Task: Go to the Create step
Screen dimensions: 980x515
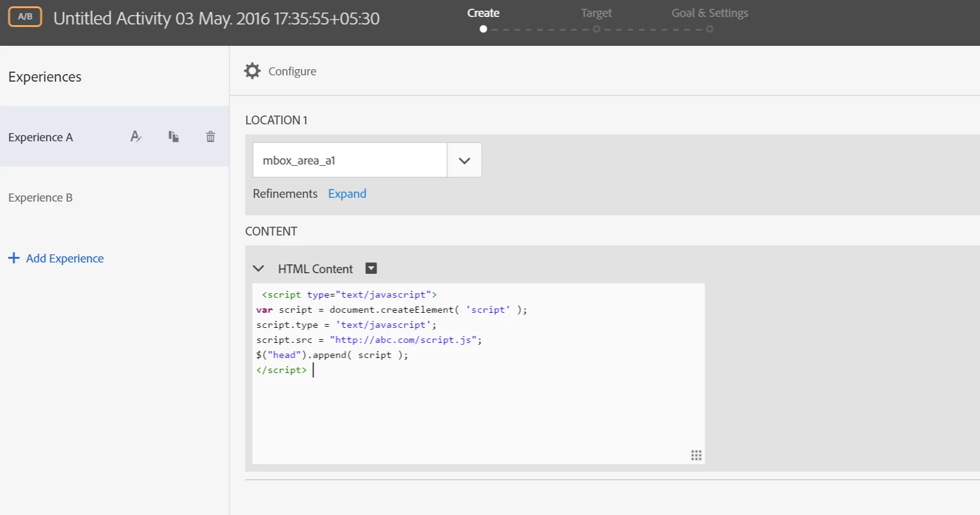Action: pyautogui.click(x=483, y=13)
